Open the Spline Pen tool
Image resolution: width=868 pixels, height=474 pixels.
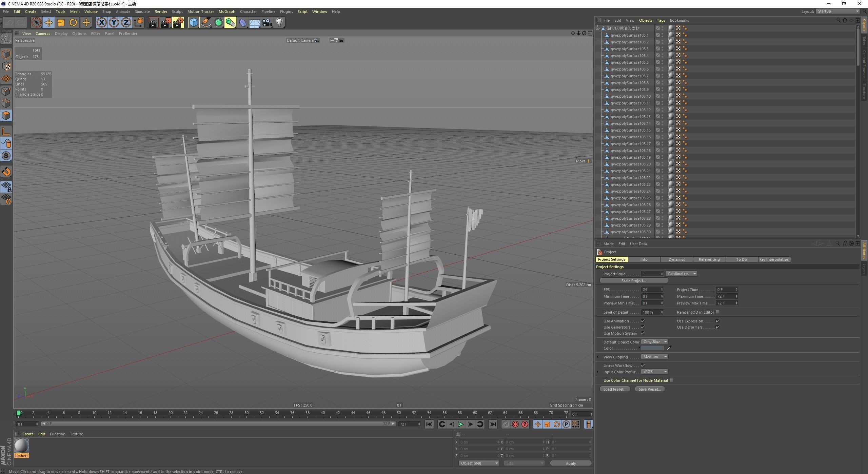point(206,23)
